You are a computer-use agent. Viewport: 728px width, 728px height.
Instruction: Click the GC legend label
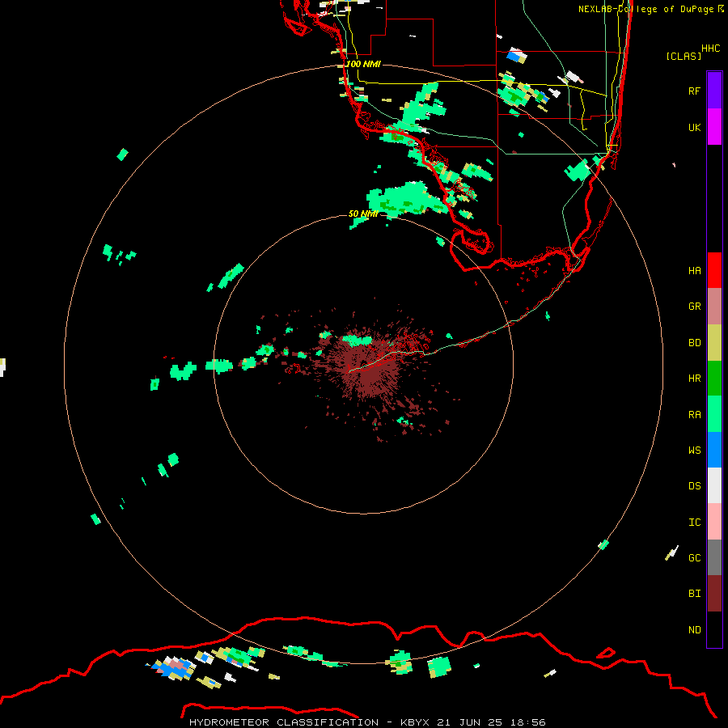(694, 558)
